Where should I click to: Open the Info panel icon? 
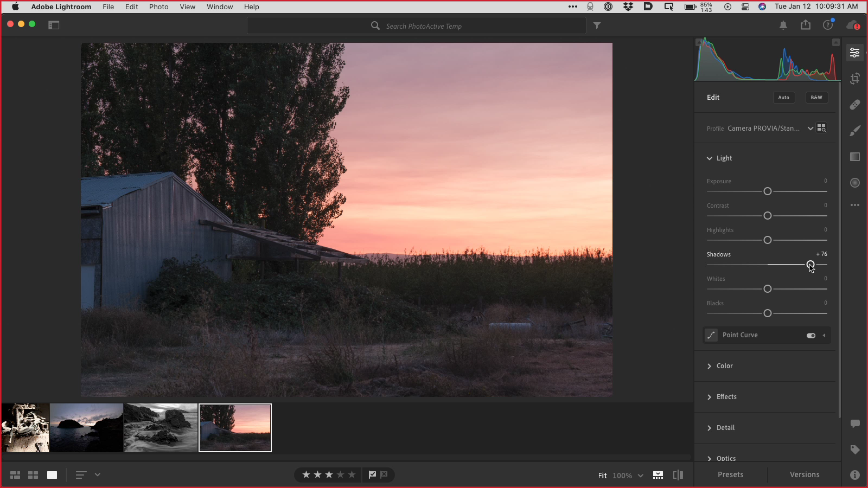[855, 475]
